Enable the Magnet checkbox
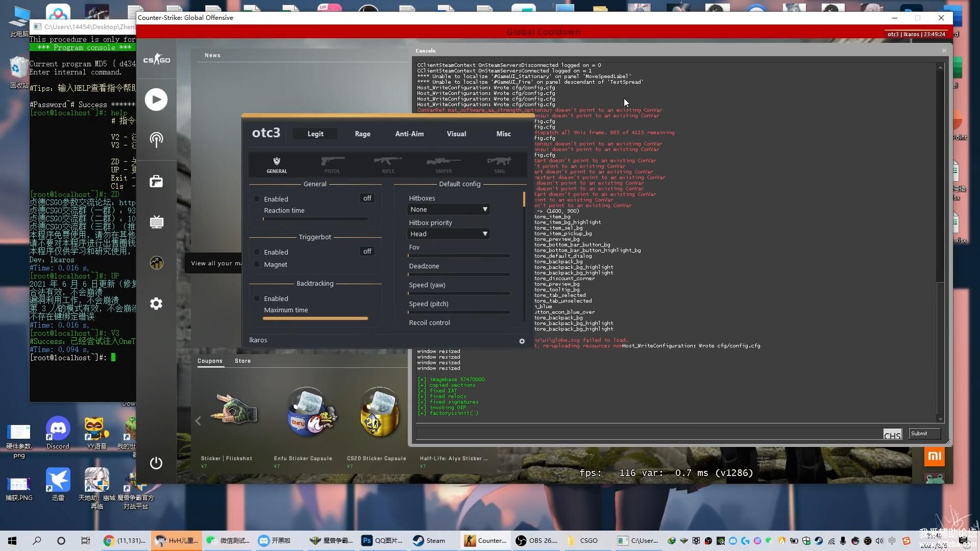Screen dimensions: 980x551 click(x=257, y=264)
